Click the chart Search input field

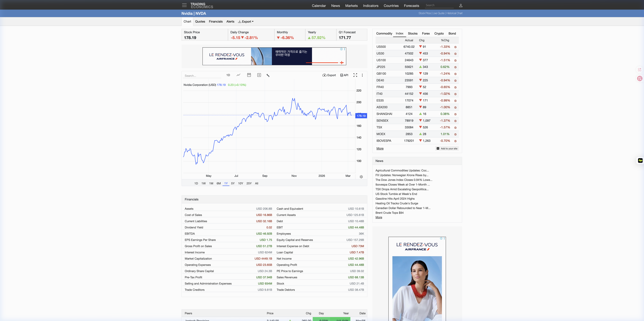point(202,76)
